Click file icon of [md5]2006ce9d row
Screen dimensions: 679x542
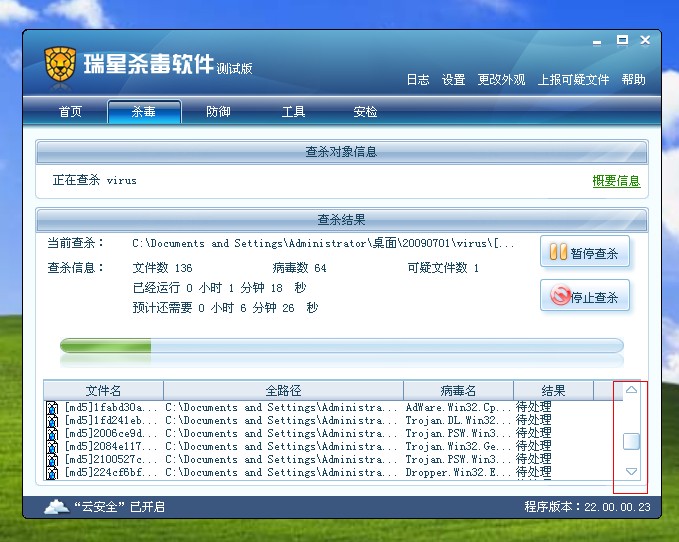pyautogui.click(x=52, y=434)
